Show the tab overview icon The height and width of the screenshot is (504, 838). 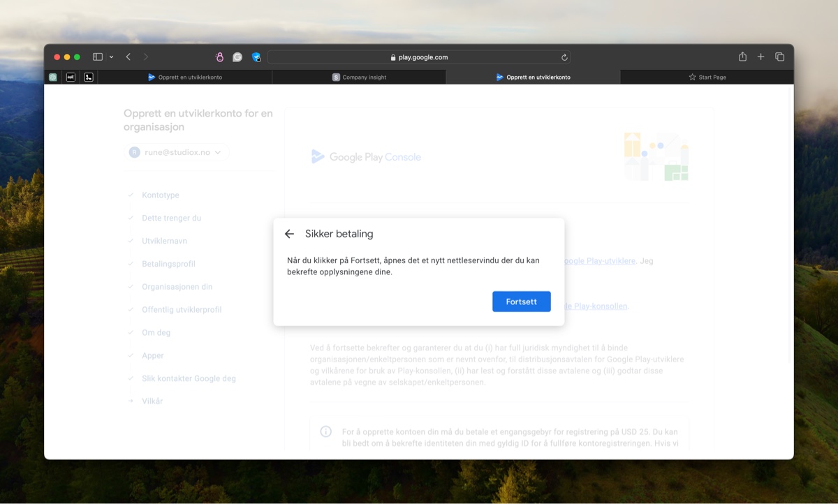point(780,57)
